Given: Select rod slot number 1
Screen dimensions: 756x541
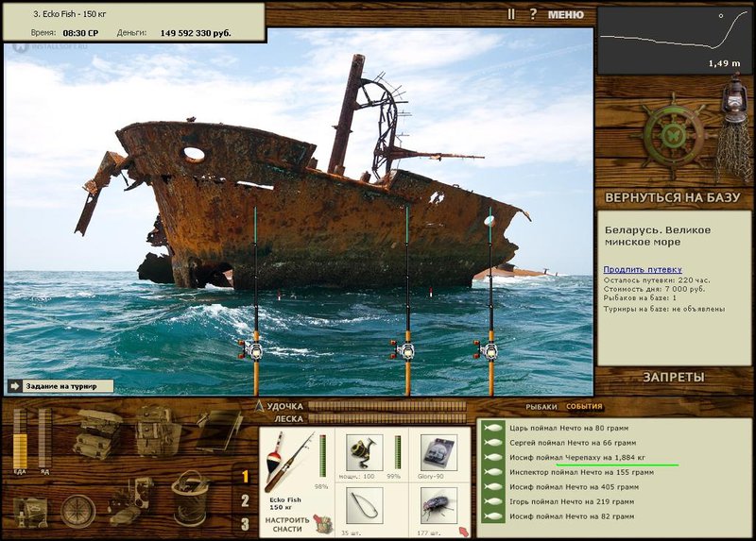Looking at the screenshot, I should [245, 477].
